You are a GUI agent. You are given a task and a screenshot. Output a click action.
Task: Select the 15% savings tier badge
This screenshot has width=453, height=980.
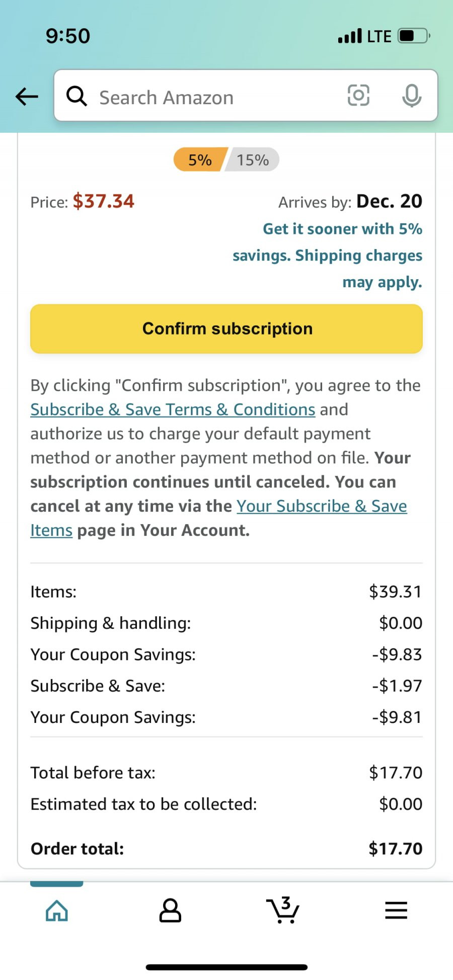click(x=253, y=159)
